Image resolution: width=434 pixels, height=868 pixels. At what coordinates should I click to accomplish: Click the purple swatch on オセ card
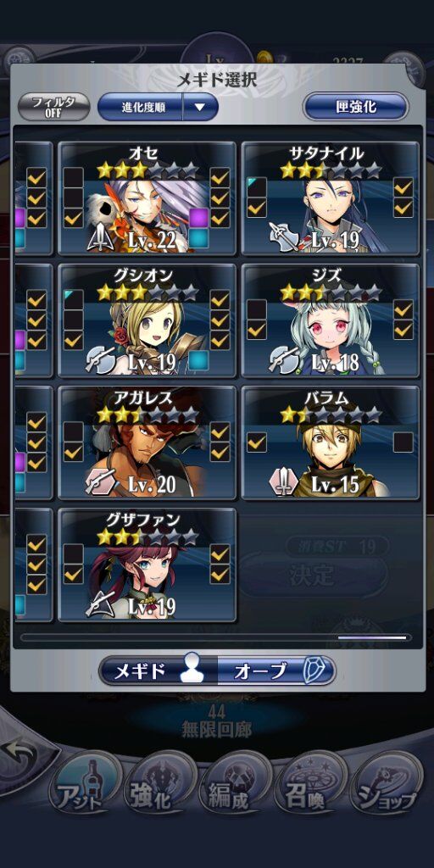[198, 218]
